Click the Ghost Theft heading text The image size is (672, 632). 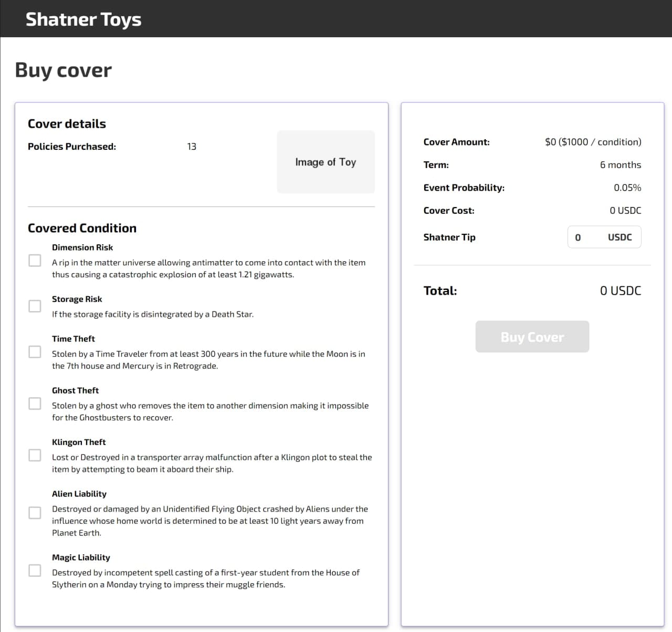[75, 390]
